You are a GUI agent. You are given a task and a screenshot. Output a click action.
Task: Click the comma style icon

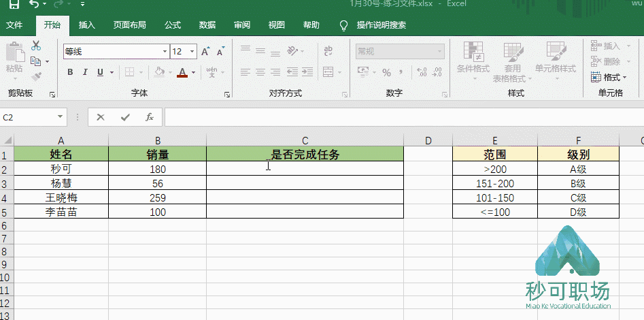[401, 72]
